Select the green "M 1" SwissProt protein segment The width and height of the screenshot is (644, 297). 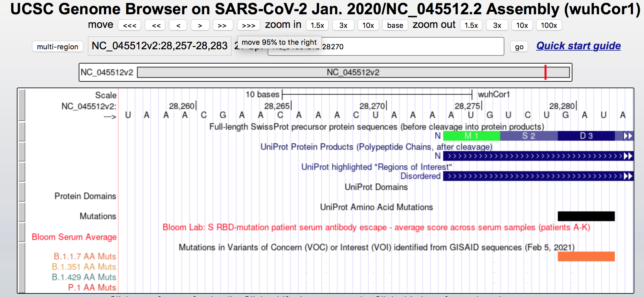point(471,136)
